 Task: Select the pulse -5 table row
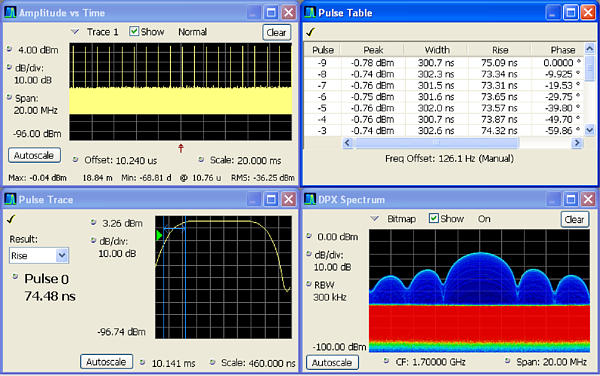pyautogui.click(x=444, y=108)
